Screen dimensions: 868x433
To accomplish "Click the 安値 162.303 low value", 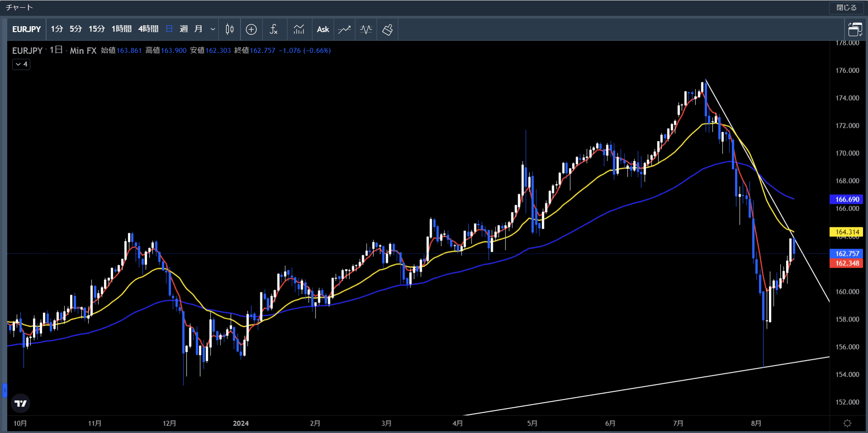I will [x=210, y=51].
